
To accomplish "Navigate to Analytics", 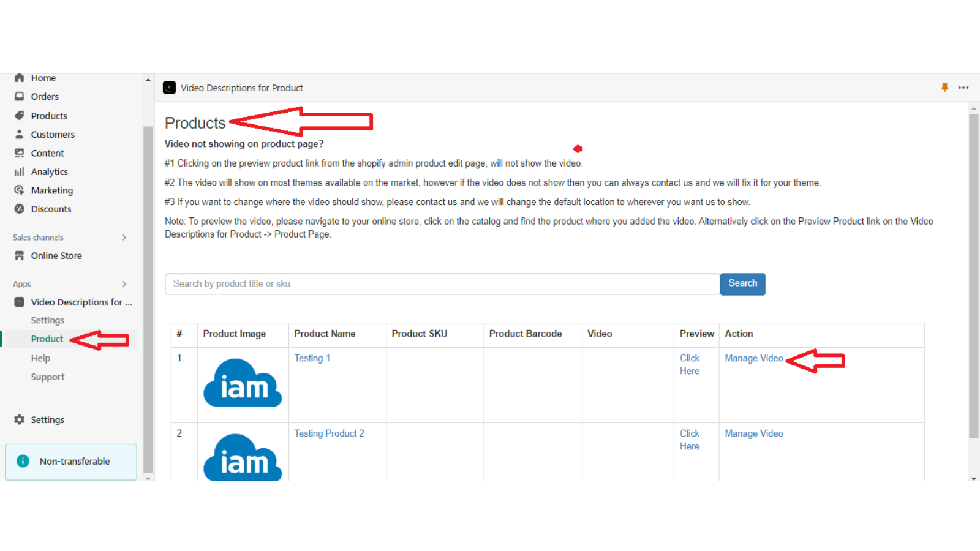I will 50,172.
